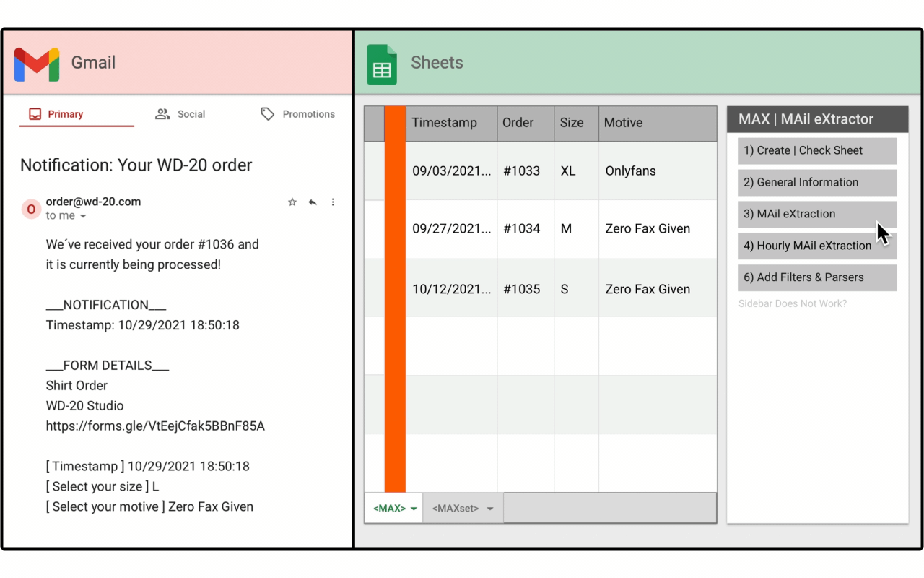
Task: Click "1) Create | Check Sheet" button
Action: (x=816, y=150)
